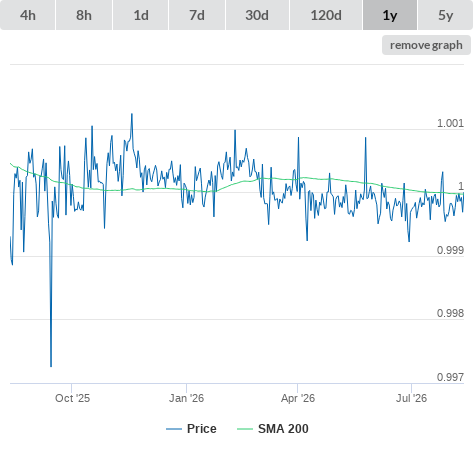The height and width of the screenshot is (455, 474).
Task: Choose the 1d time range tab
Action: [x=141, y=15]
